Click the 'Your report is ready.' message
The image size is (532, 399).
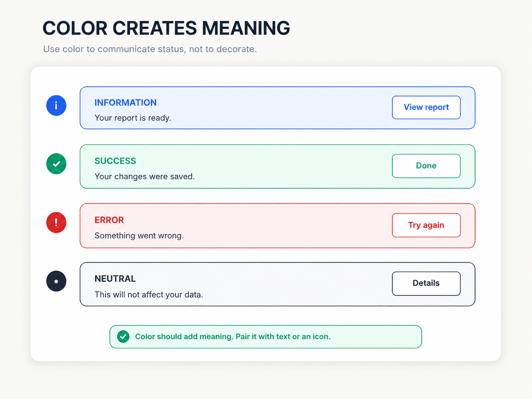pos(133,118)
